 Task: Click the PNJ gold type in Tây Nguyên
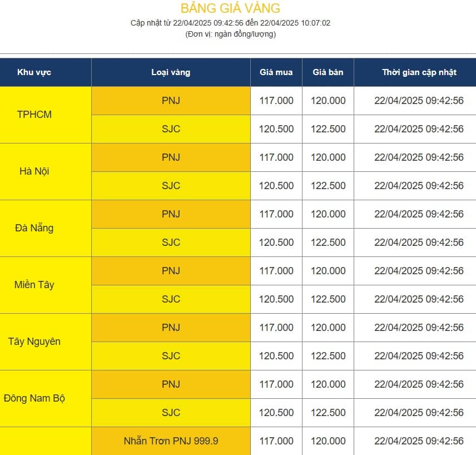(171, 328)
